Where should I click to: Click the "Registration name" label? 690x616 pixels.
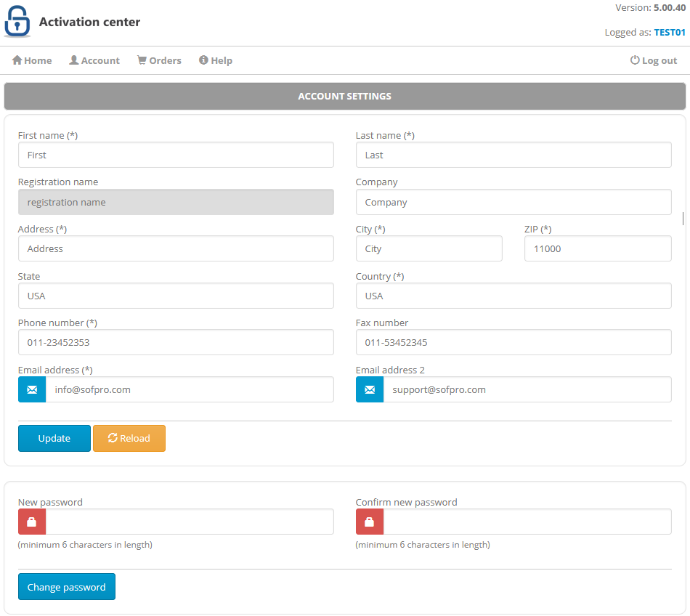pyautogui.click(x=58, y=182)
